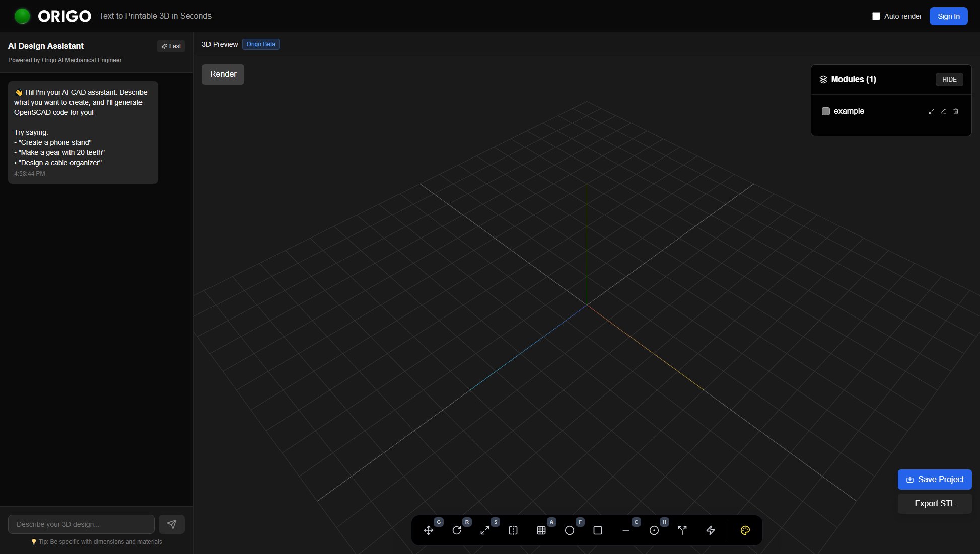Select the Scale tool (S)
The image size is (980, 554).
point(485,530)
